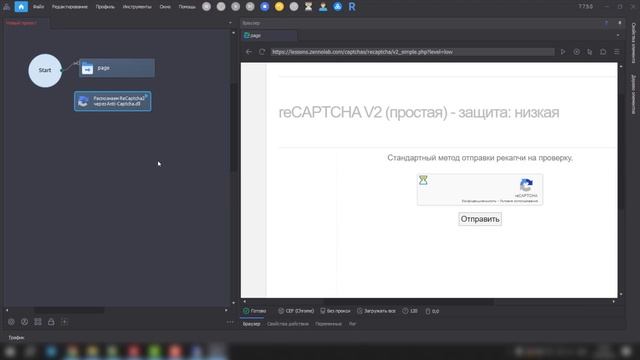The width and height of the screenshot is (640, 360).
Task: Toggle the CEF (Chrome) engine option
Action: coord(296,311)
